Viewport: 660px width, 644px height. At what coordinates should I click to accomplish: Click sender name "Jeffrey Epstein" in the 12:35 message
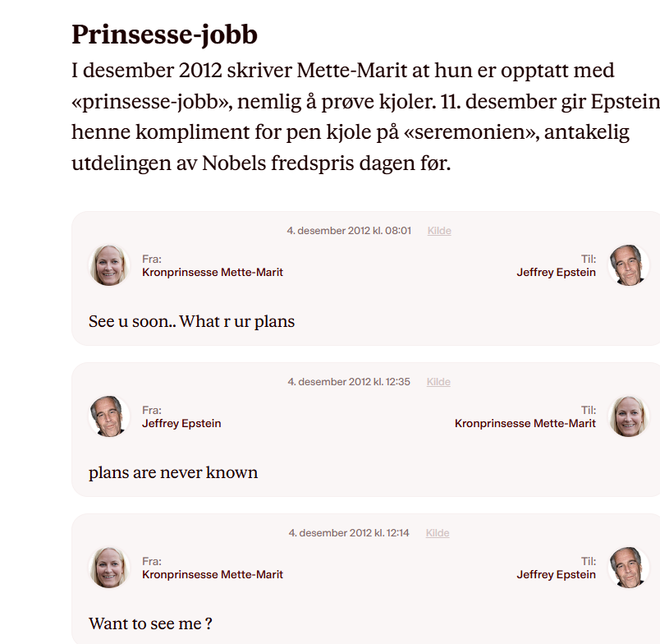pos(181,423)
